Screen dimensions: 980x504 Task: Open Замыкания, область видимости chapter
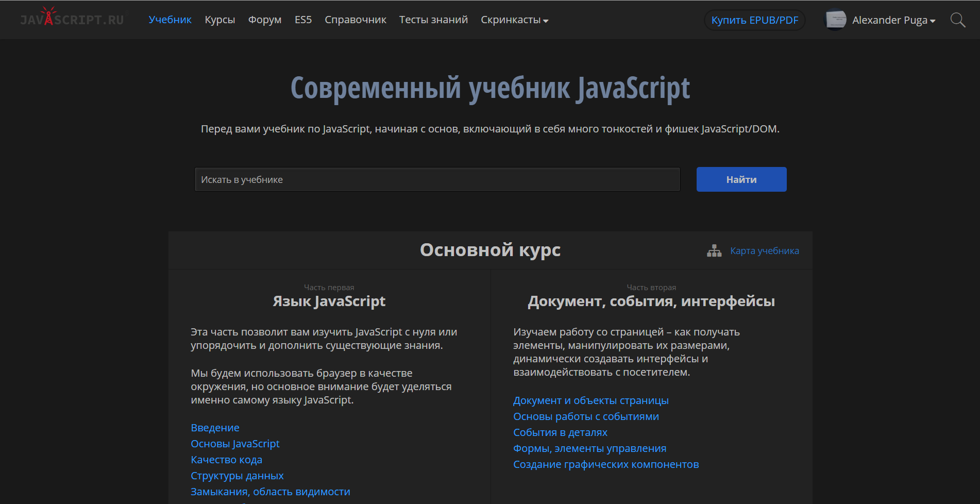coord(270,491)
